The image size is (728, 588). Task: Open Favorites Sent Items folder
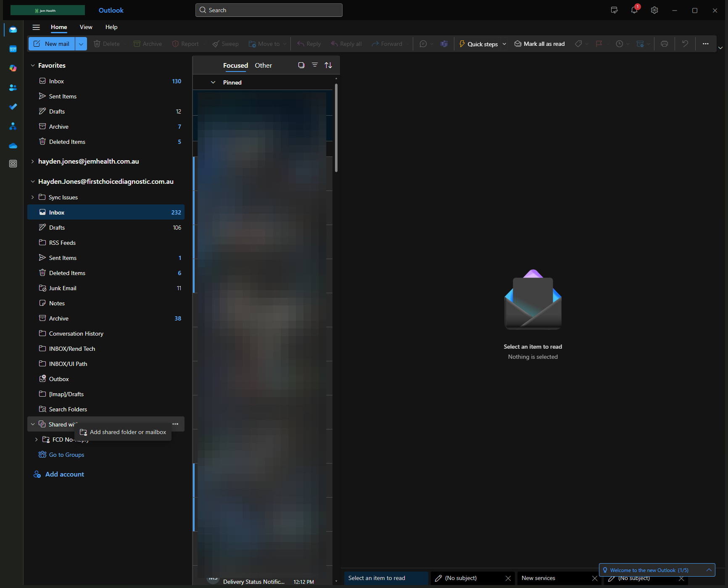(x=106, y=96)
